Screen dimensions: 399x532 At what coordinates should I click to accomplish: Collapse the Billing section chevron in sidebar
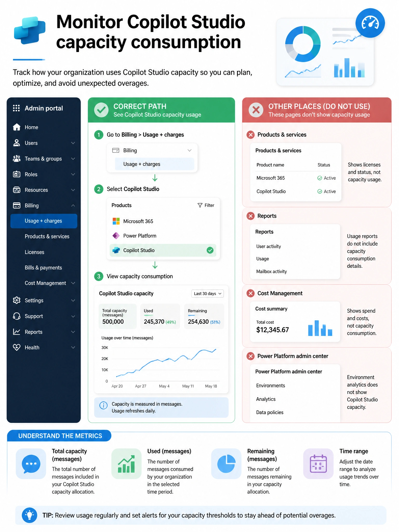coord(73,205)
